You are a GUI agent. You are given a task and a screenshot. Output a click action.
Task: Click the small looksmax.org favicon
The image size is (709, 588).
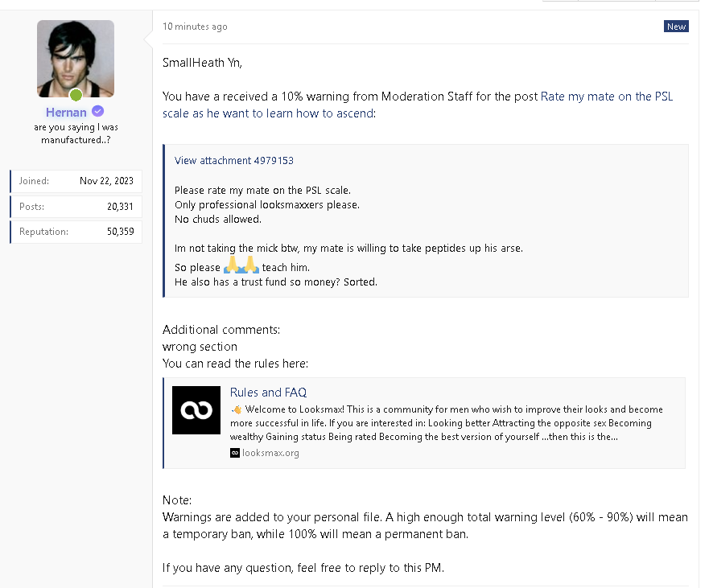click(235, 454)
